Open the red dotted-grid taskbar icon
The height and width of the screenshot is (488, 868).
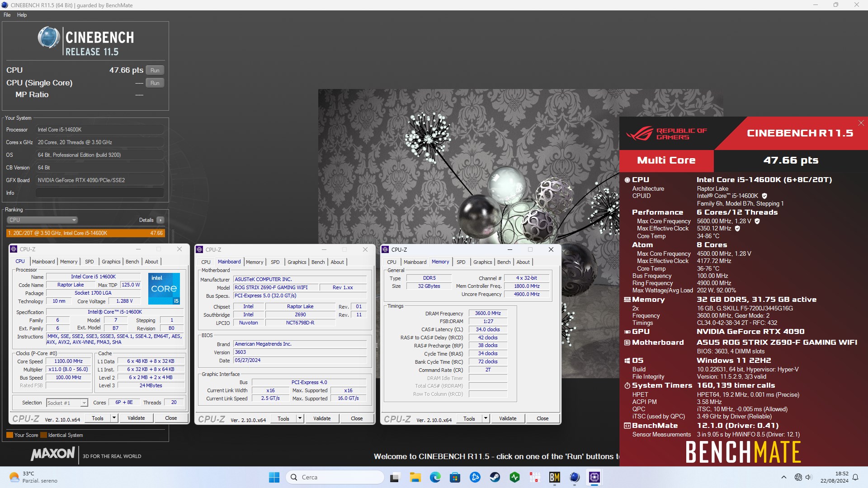click(534, 477)
